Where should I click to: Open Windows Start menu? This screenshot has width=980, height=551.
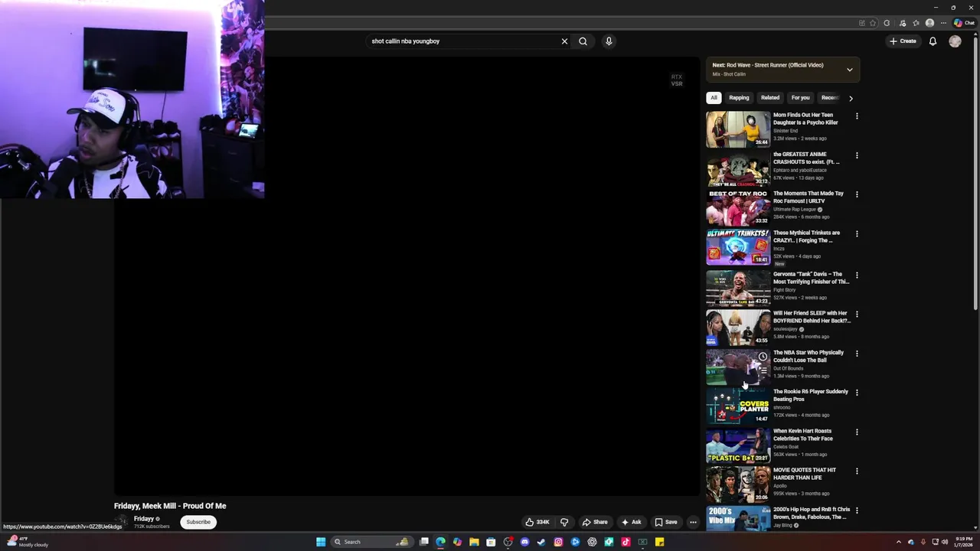click(321, 542)
